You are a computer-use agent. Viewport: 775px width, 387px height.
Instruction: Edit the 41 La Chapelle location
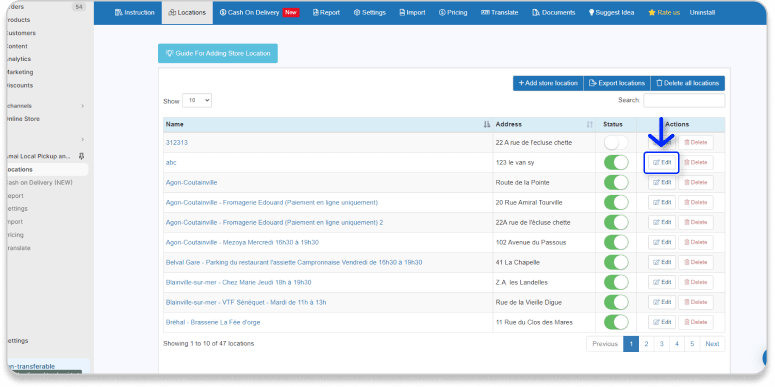pos(662,262)
